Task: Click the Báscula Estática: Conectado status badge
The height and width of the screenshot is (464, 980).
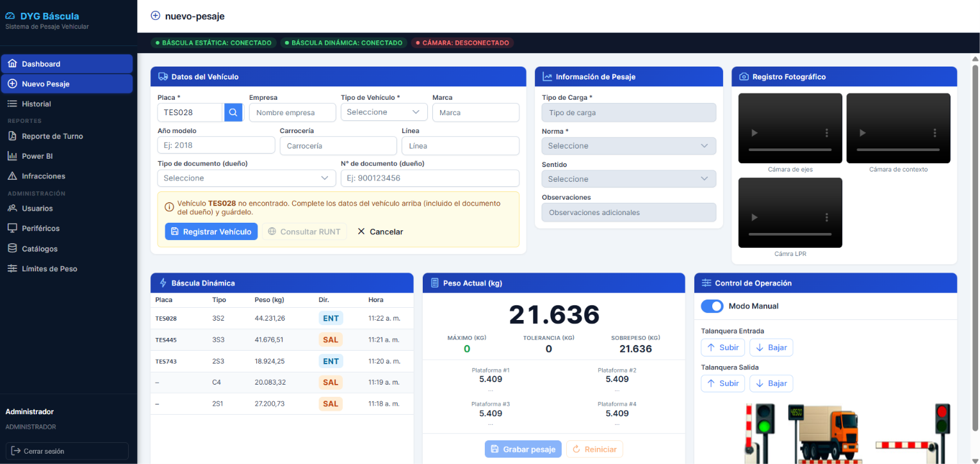Action: (x=213, y=43)
